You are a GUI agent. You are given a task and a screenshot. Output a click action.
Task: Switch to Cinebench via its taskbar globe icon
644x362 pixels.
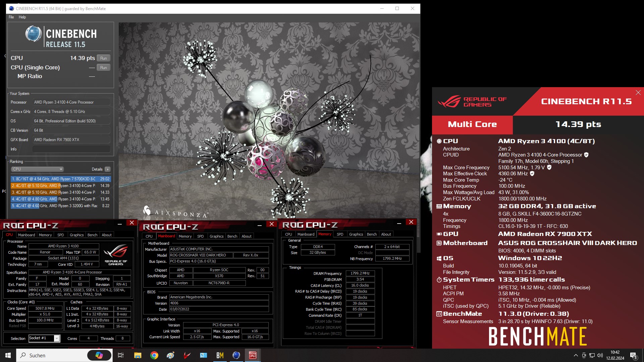[x=236, y=355]
